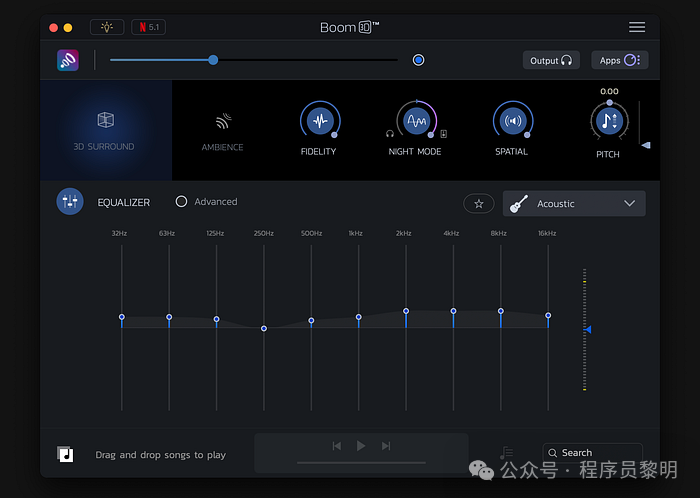Toggle the volume boost circle indicator
Screen dimensions: 700x498
click(418, 60)
